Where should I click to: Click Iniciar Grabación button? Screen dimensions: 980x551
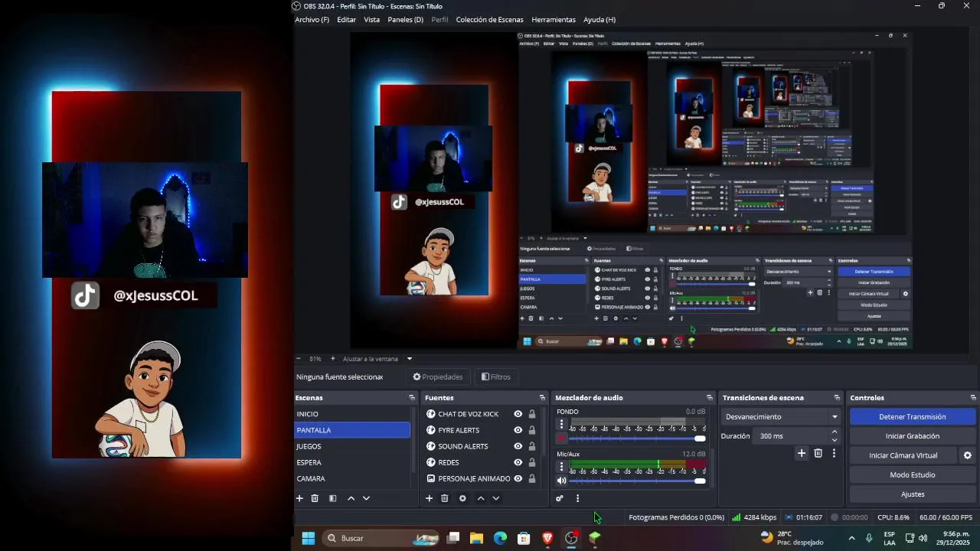(x=912, y=436)
